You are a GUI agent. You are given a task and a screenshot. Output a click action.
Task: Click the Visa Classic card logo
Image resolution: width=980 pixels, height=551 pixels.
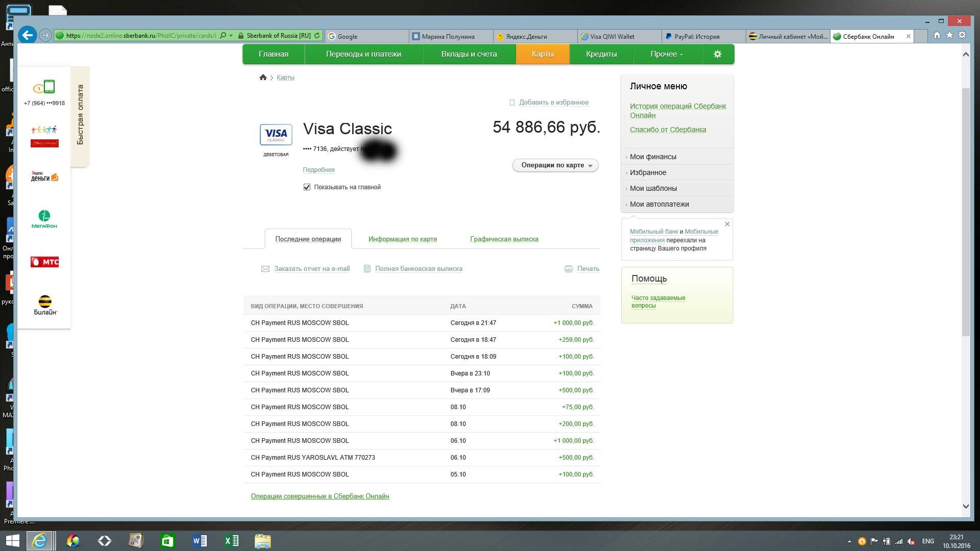[276, 135]
